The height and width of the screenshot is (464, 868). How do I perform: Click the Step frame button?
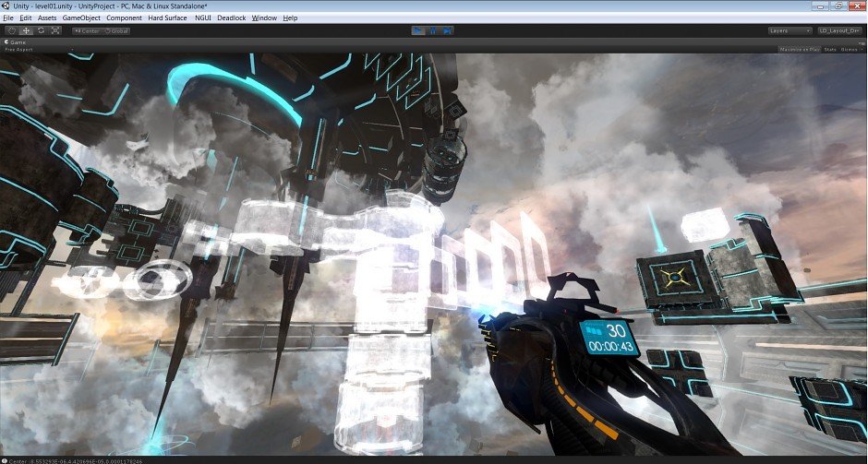point(448,30)
